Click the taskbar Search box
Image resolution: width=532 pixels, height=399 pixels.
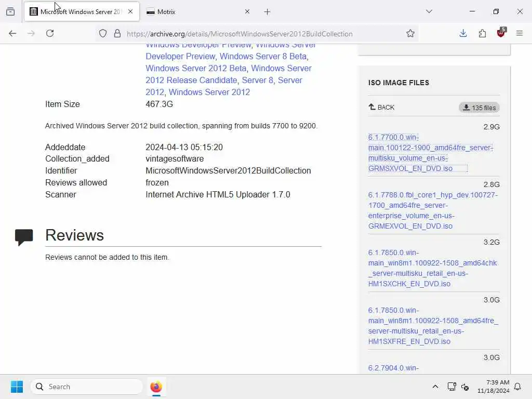(x=87, y=387)
